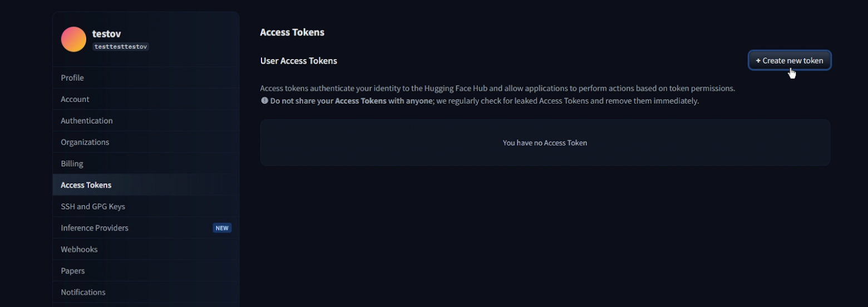
Task: Click the NEW badge on Inference Providers
Action: (222, 228)
